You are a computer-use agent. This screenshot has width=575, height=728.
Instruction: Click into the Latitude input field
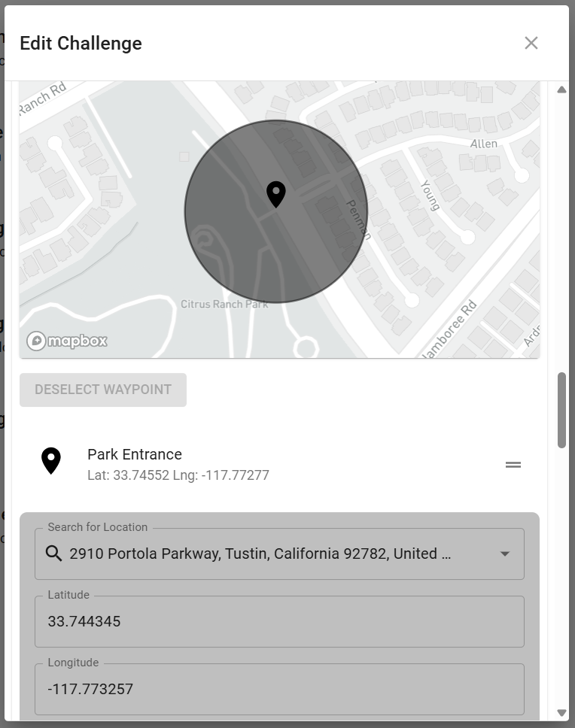(280, 622)
